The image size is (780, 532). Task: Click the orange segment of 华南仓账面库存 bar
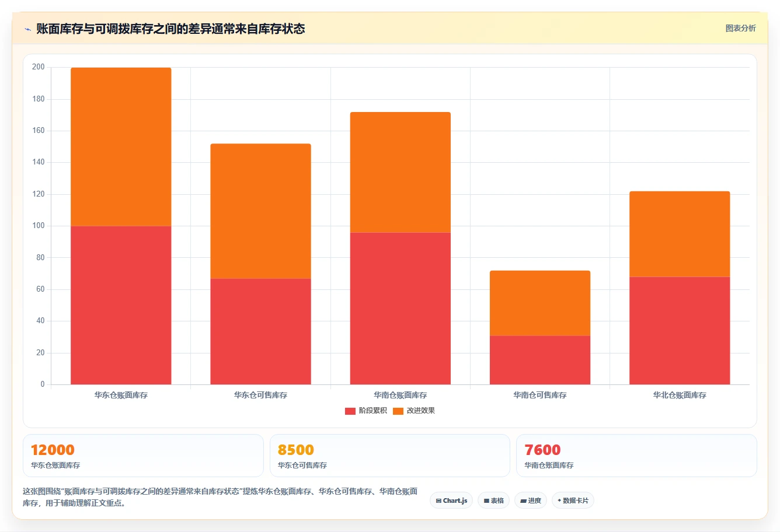point(401,172)
